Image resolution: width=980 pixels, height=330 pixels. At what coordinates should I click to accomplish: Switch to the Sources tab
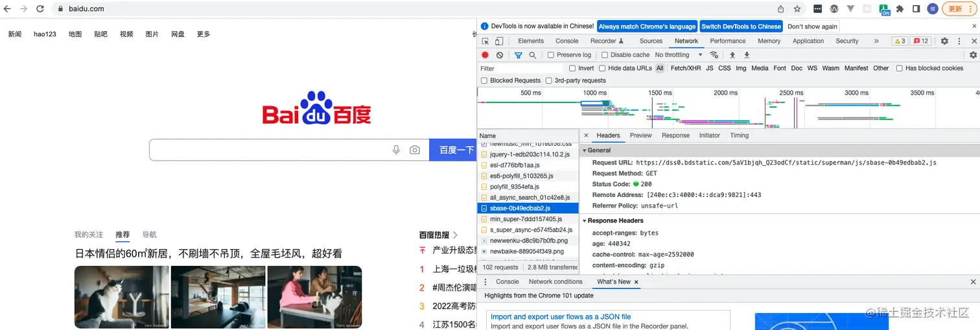pos(651,41)
